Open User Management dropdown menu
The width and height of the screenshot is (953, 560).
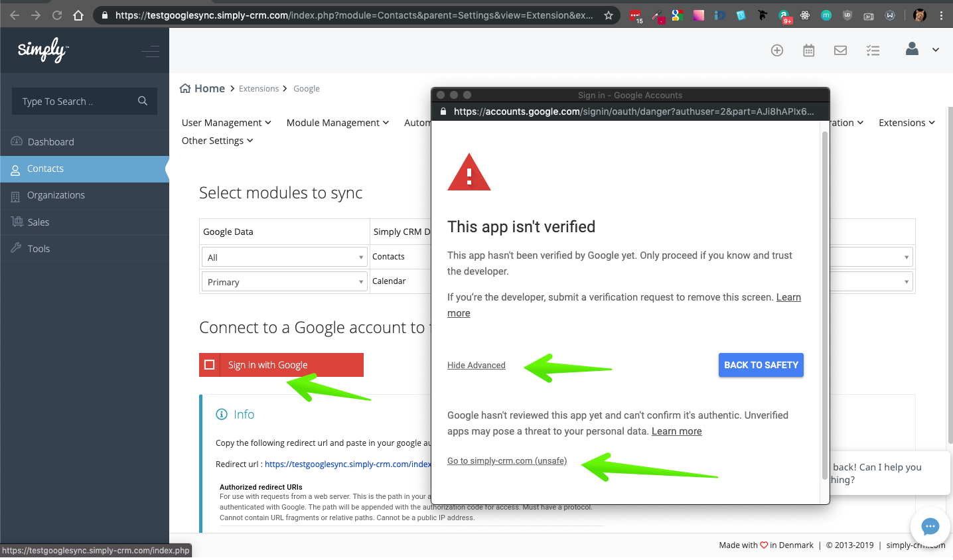[226, 123]
